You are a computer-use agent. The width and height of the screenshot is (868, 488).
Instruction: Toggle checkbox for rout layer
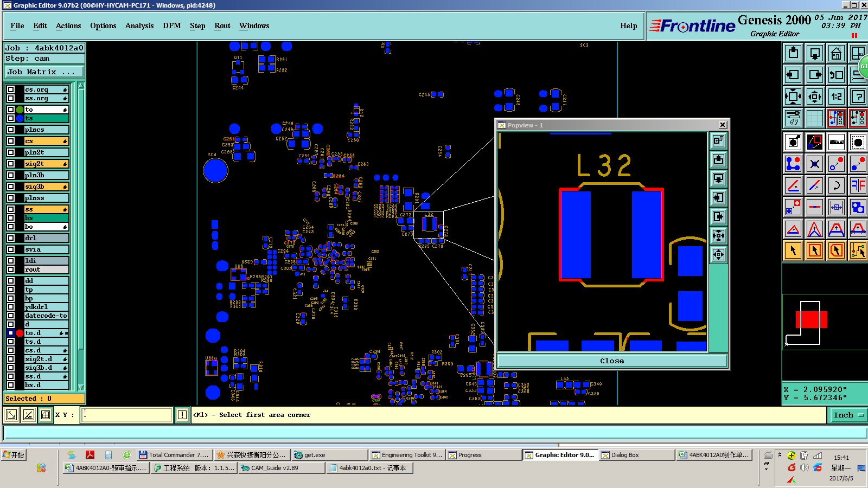[11, 269]
